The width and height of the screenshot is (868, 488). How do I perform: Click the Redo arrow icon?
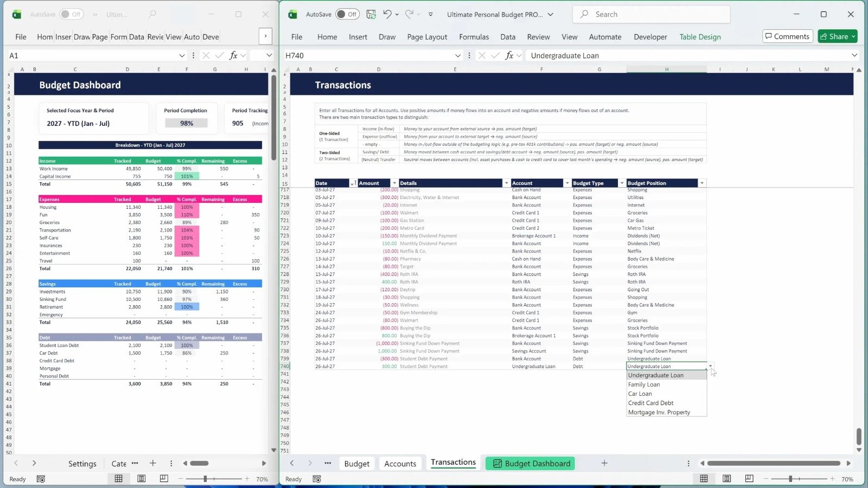pyautogui.click(x=409, y=15)
